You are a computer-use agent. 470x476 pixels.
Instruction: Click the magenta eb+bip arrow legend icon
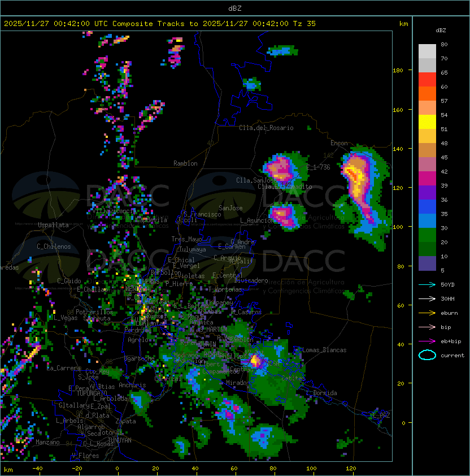[427, 341]
